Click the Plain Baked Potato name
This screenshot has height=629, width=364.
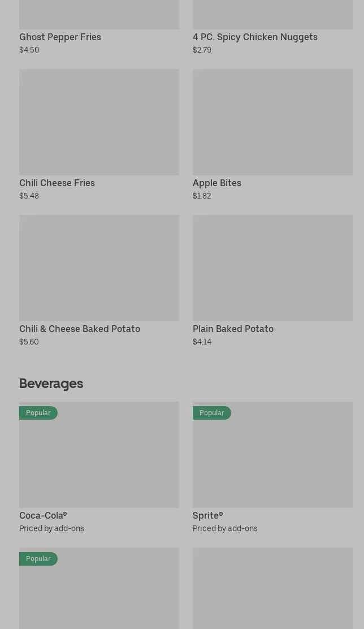233,329
